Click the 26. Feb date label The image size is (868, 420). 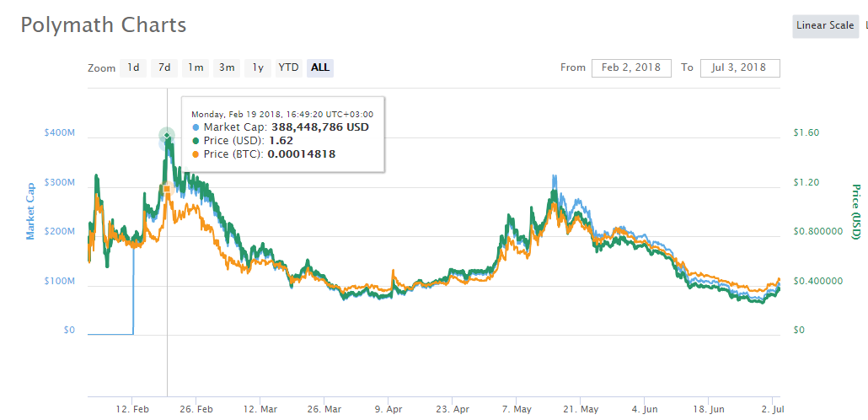[197, 410]
